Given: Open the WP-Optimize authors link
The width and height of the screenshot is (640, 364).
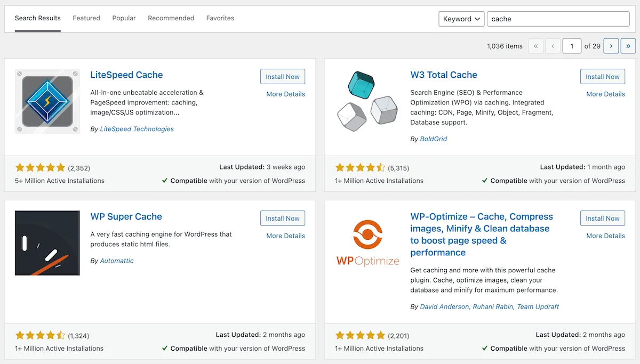Looking at the screenshot, I should (x=490, y=306).
